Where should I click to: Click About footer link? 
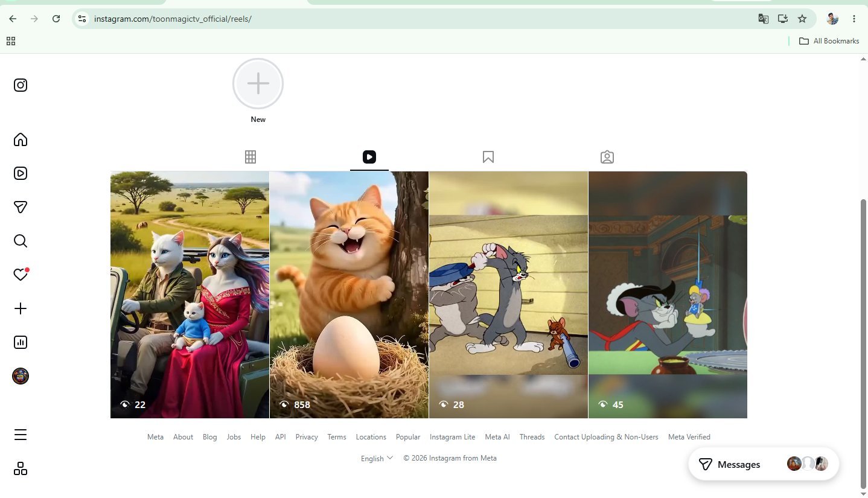[x=183, y=437]
